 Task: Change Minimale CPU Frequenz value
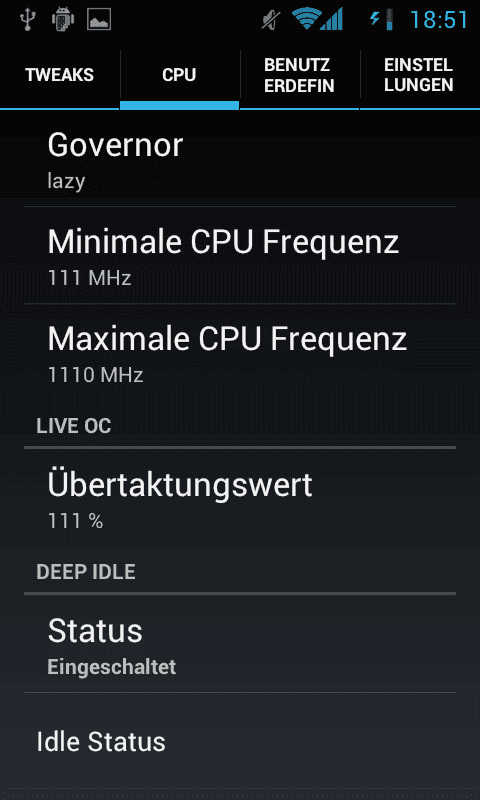[x=240, y=256]
